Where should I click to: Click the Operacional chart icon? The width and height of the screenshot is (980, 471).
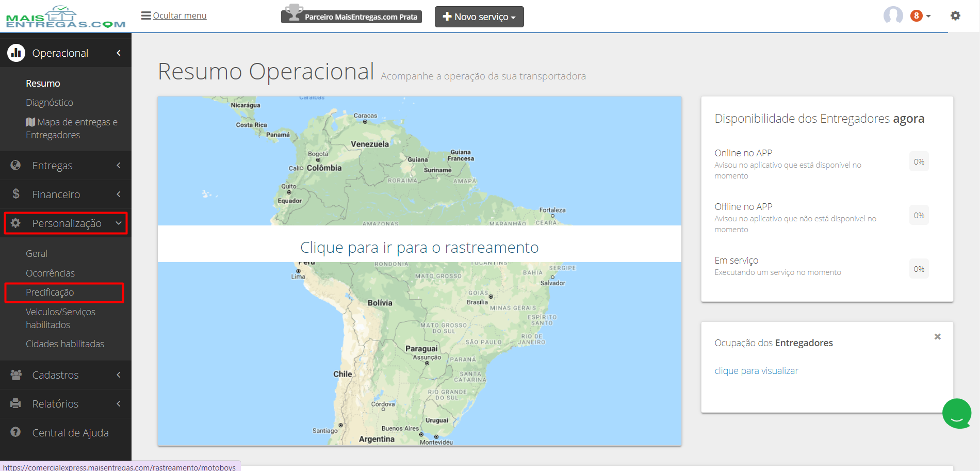(x=16, y=53)
